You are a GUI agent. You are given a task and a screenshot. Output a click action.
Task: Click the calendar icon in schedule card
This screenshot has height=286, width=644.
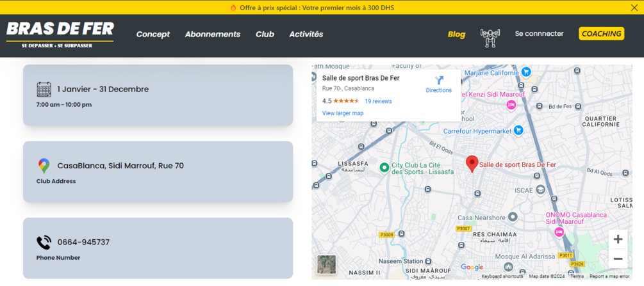tap(44, 90)
